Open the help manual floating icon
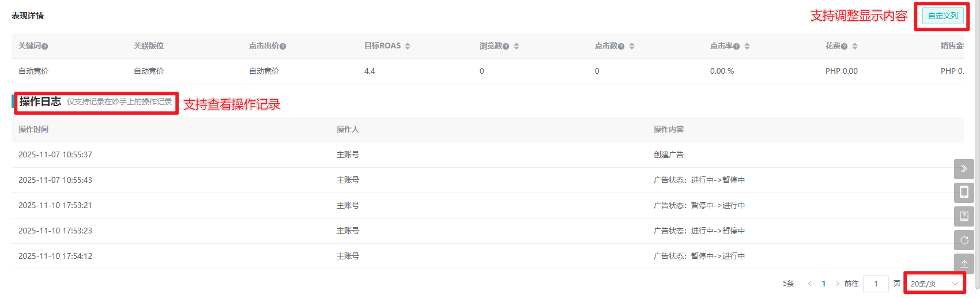The image size is (980, 298). coord(964,216)
